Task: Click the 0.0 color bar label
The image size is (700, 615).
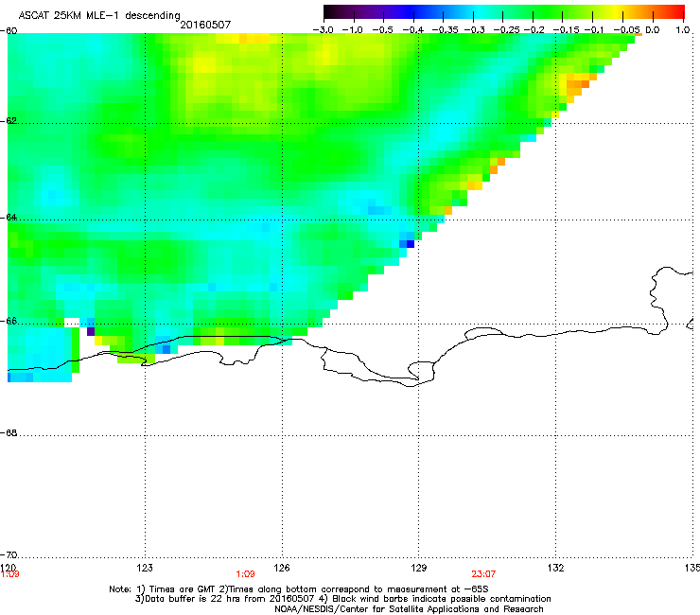Action: pyautogui.click(x=653, y=30)
